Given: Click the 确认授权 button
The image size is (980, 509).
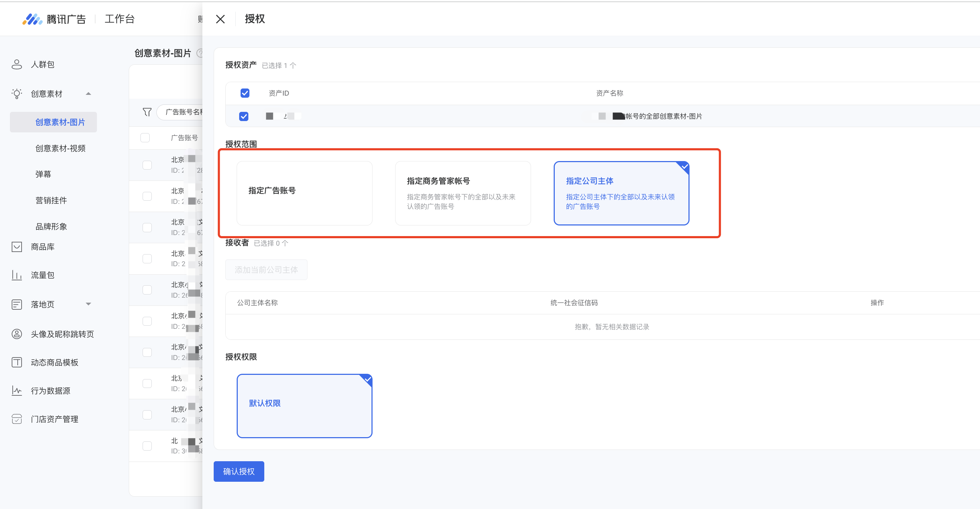Looking at the screenshot, I should click(x=238, y=471).
